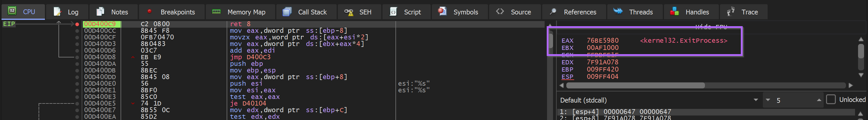Click the SEH tab warning icon
The width and height of the screenshot is (868, 120).
click(349, 12)
